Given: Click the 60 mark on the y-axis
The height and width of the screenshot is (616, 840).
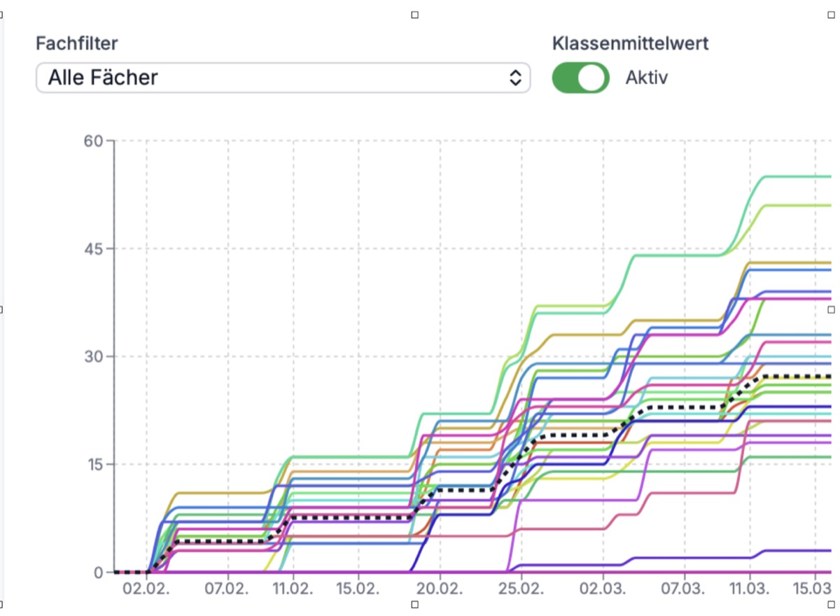Looking at the screenshot, I should pyautogui.click(x=95, y=140).
